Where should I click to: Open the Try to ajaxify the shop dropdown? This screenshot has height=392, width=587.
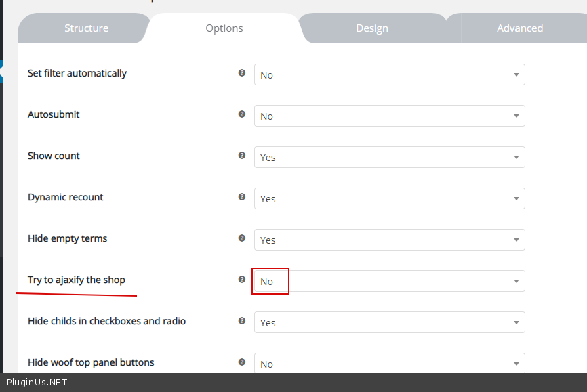389,281
